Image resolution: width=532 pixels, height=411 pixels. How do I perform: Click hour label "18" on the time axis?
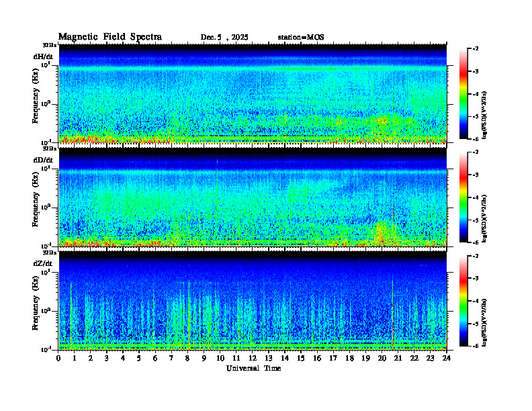(349, 358)
